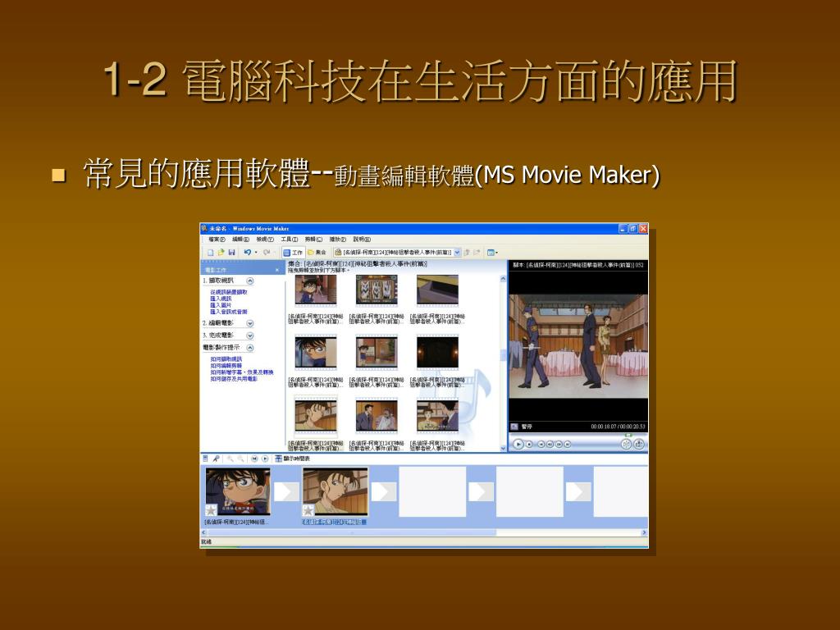Click the video effect star on first storyboard clip
The image size is (840, 630).
click(211, 510)
